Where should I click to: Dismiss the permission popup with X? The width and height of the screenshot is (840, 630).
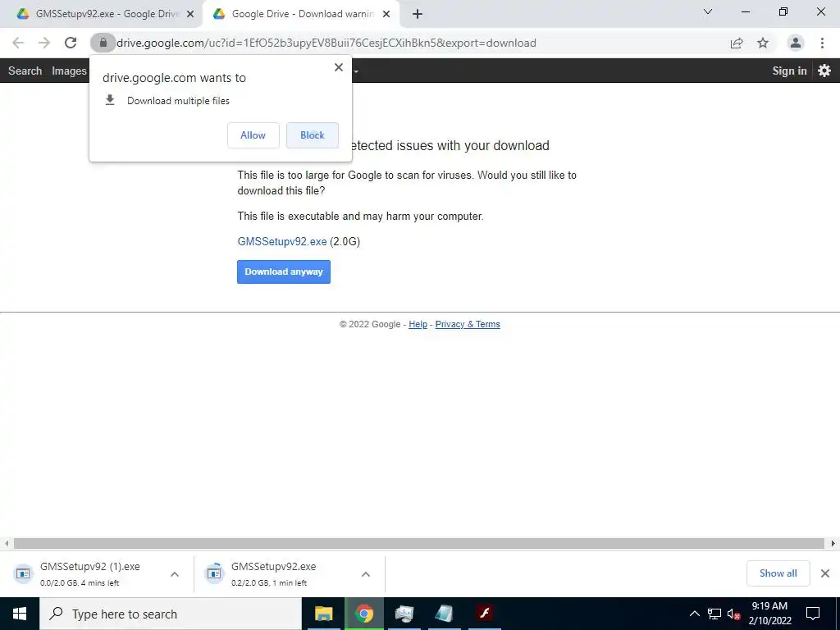pyautogui.click(x=339, y=67)
